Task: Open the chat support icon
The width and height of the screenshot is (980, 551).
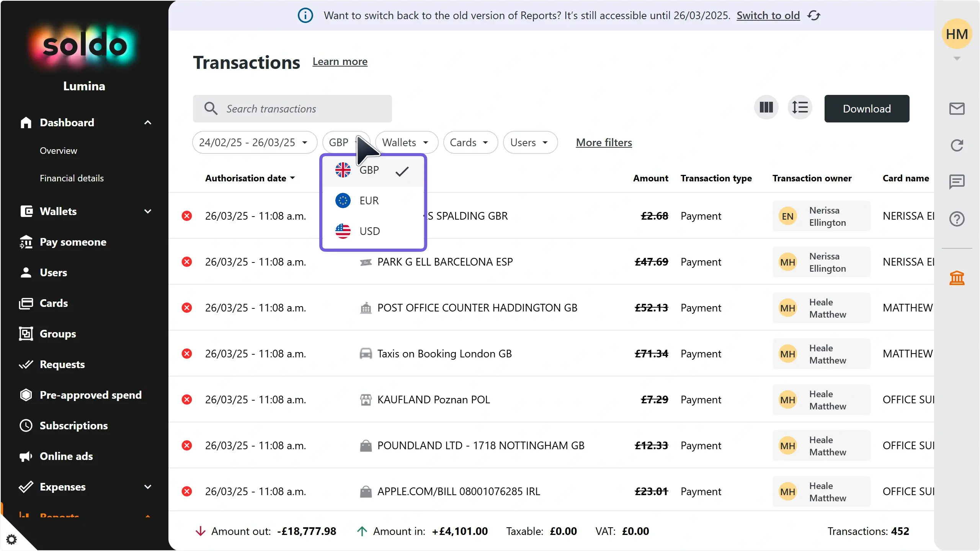Action: pyautogui.click(x=957, y=181)
